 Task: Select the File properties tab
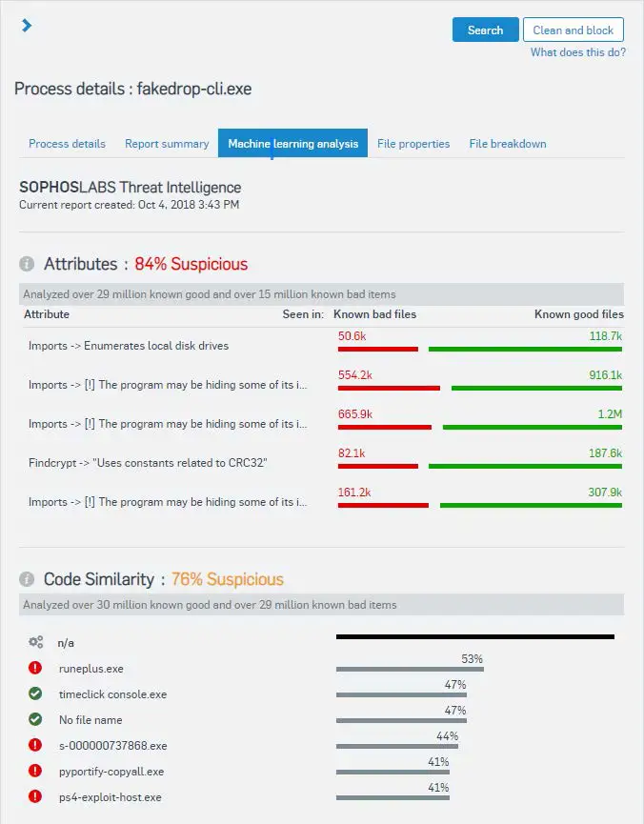click(x=413, y=144)
